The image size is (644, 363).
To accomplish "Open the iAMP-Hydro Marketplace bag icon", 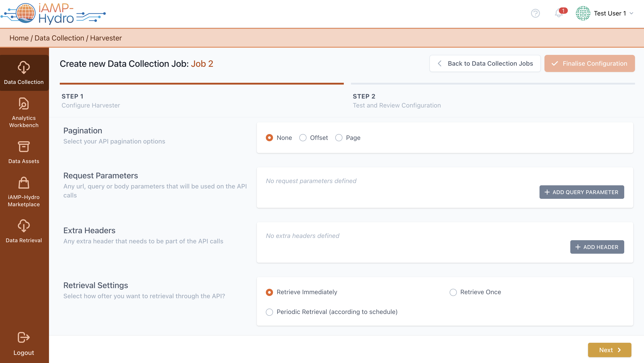I will pyautogui.click(x=24, y=183).
